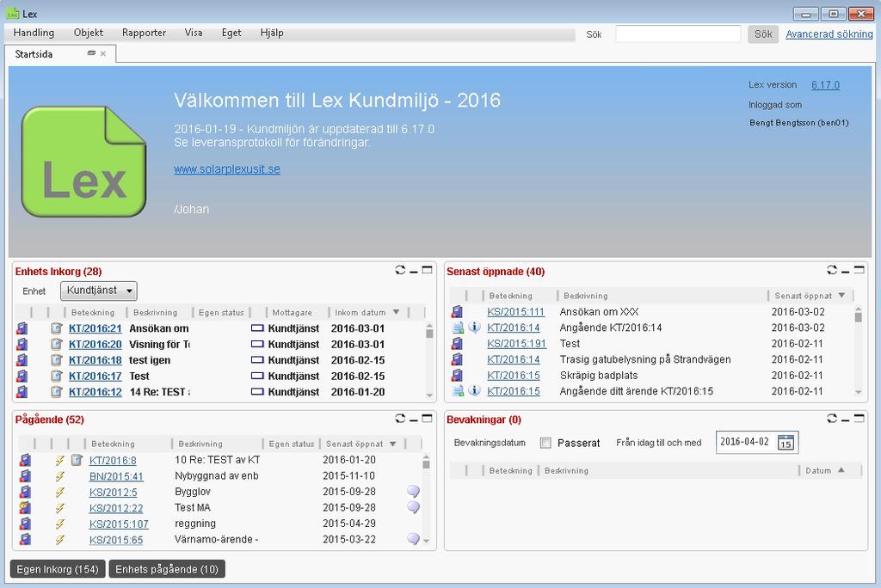Click the document icon beside KT/2016:20

coord(56,344)
